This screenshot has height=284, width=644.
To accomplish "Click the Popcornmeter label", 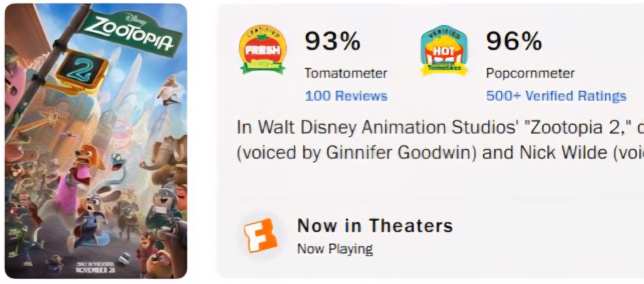I will (x=530, y=73).
